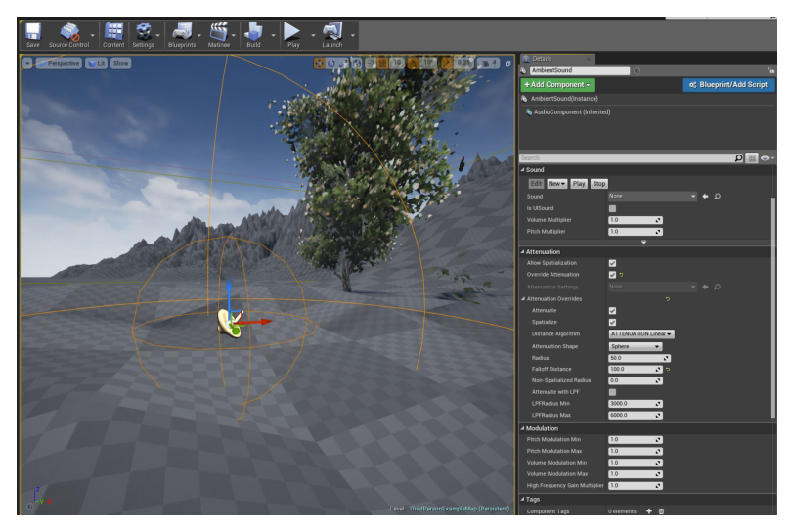This screenshot has width=793, height=532.
Task: Enable the Attenuate with LPF checkbox
Action: [612, 392]
